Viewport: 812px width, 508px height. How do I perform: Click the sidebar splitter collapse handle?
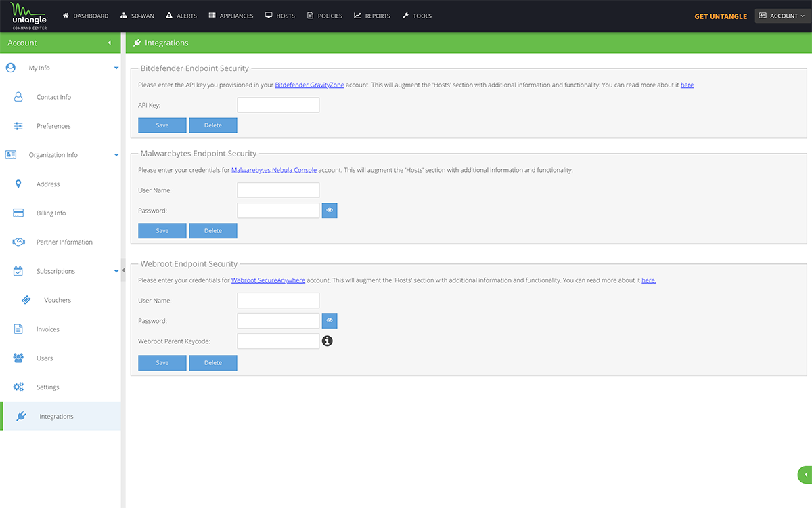(123, 270)
